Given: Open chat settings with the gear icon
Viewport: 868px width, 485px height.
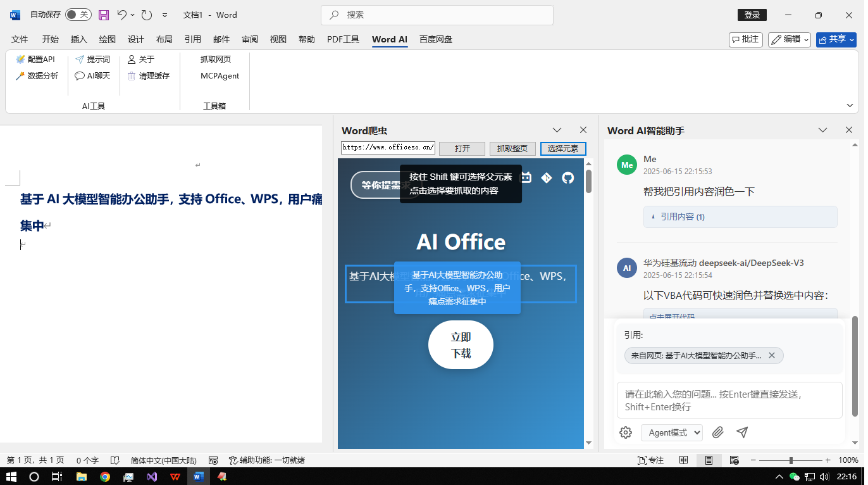Looking at the screenshot, I should (626, 432).
